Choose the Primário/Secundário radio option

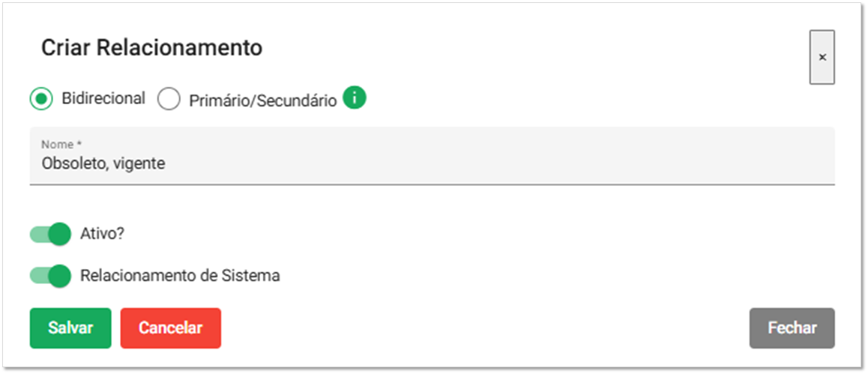(x=169, y=100)
